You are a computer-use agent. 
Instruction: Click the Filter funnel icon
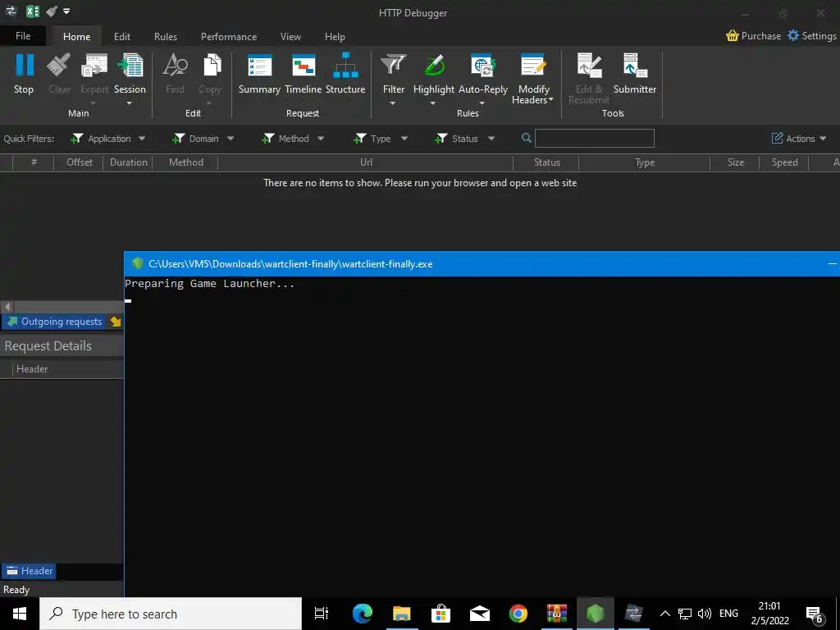[393, 66]
